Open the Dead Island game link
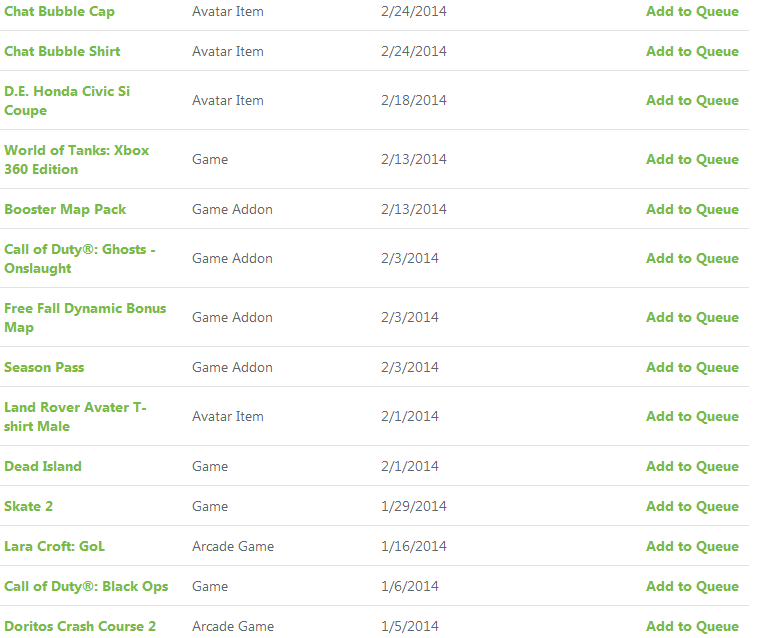 (x=43, y=466)
